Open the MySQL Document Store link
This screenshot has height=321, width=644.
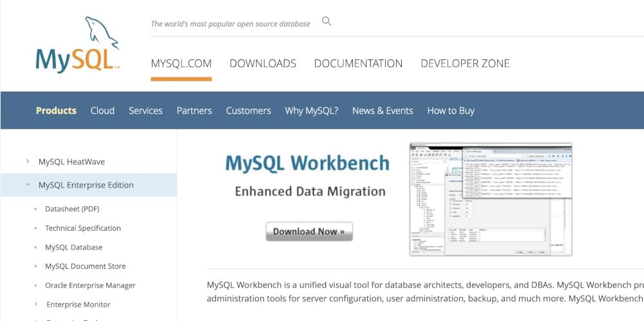coord(86,266)
